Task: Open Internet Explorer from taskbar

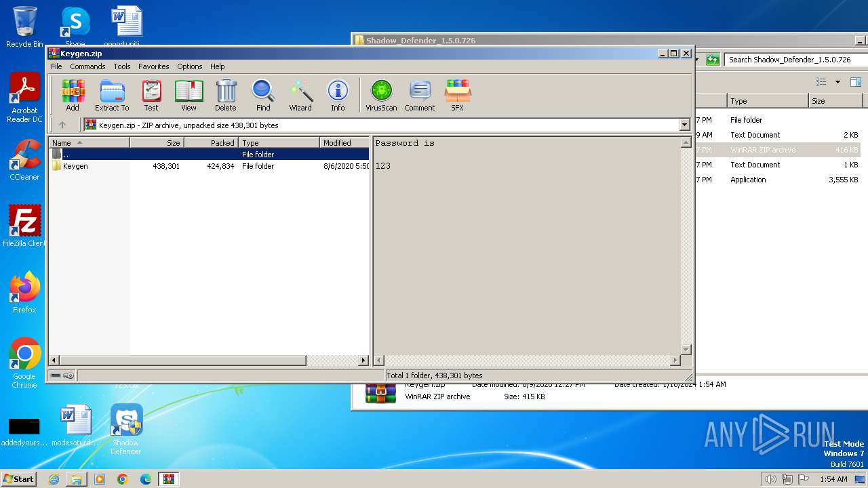Action: point(54,479)
